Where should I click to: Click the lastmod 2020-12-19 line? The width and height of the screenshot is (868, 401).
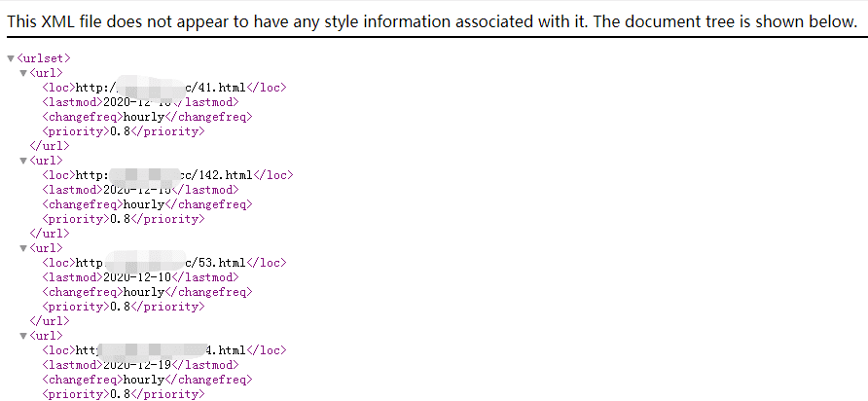pos(140,364)
